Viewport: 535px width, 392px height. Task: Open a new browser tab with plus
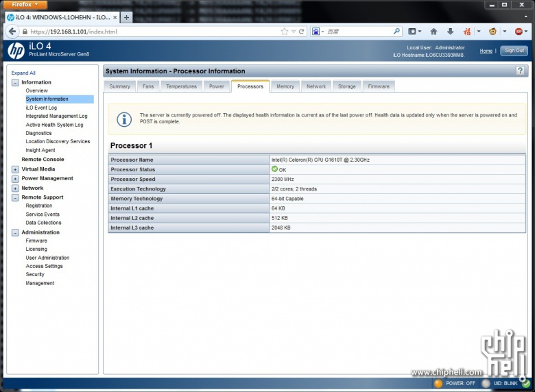(126, 17)
